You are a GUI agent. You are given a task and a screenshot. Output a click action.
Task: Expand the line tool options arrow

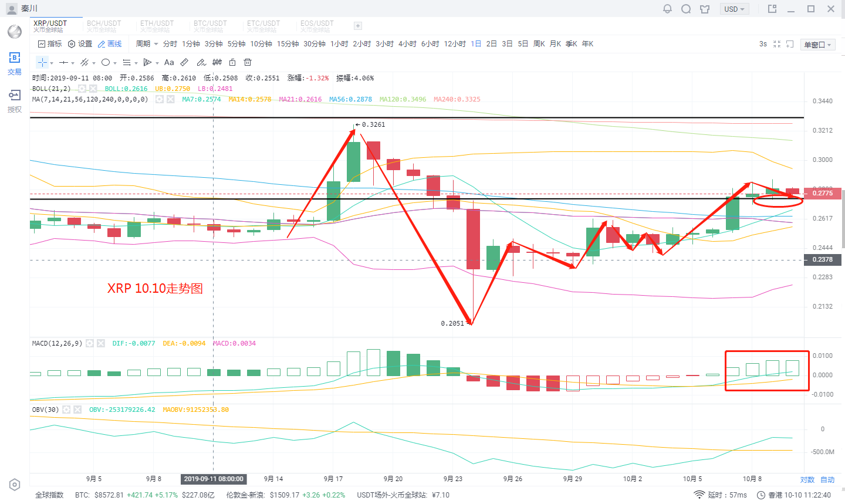tap(73, 63)
